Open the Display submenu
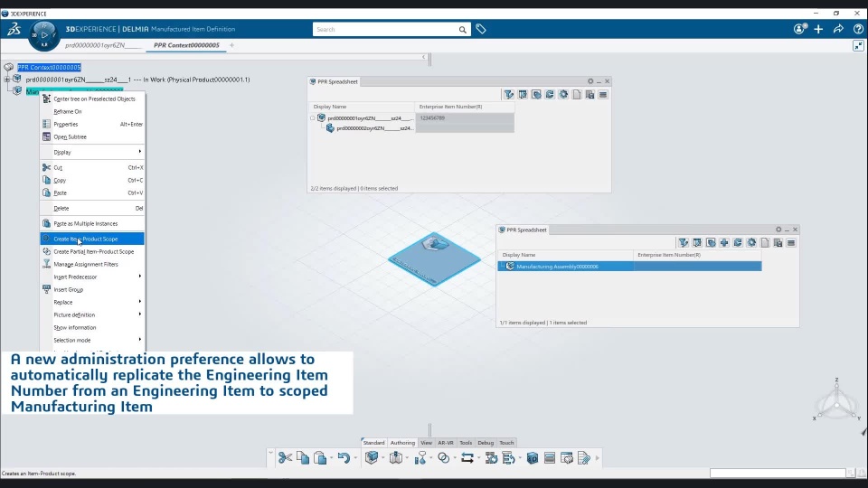868x488 pixels. click(x=92, y=152)
